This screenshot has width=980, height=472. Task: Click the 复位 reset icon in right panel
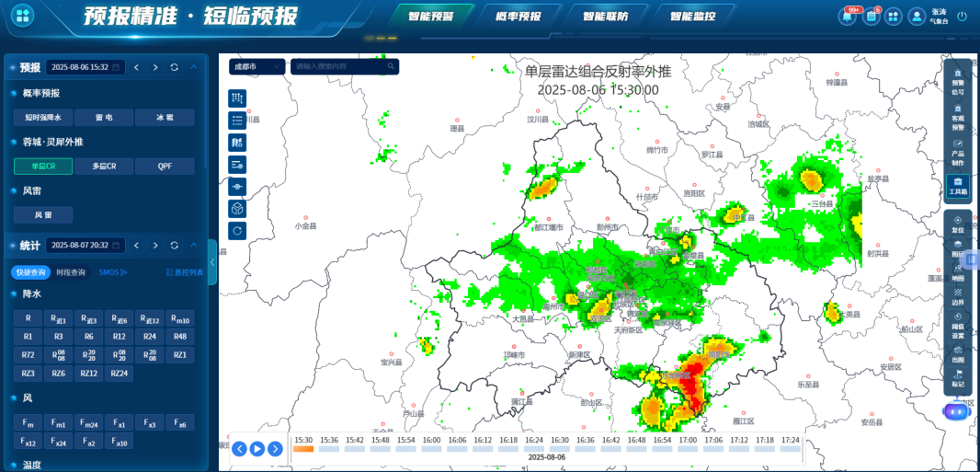[958, 224]
